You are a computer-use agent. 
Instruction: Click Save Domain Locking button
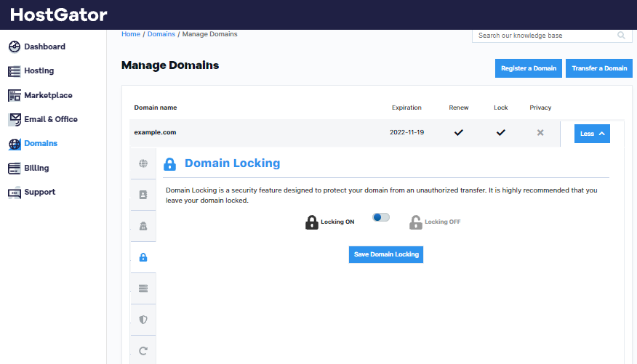click(386, 254)
